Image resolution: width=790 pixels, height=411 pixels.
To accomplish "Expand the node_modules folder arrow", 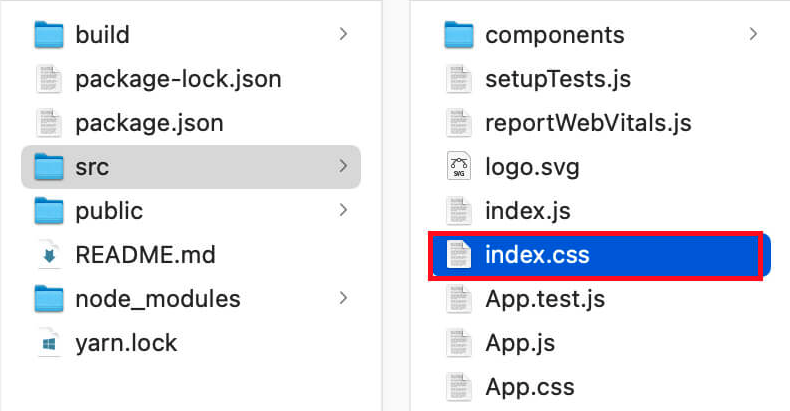I will [343, 298].
